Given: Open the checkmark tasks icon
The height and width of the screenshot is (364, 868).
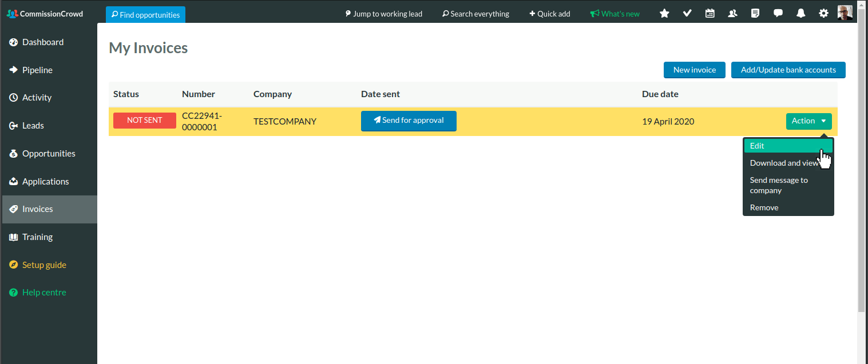Looking at the screenshot, I should [x=687, y=13].
